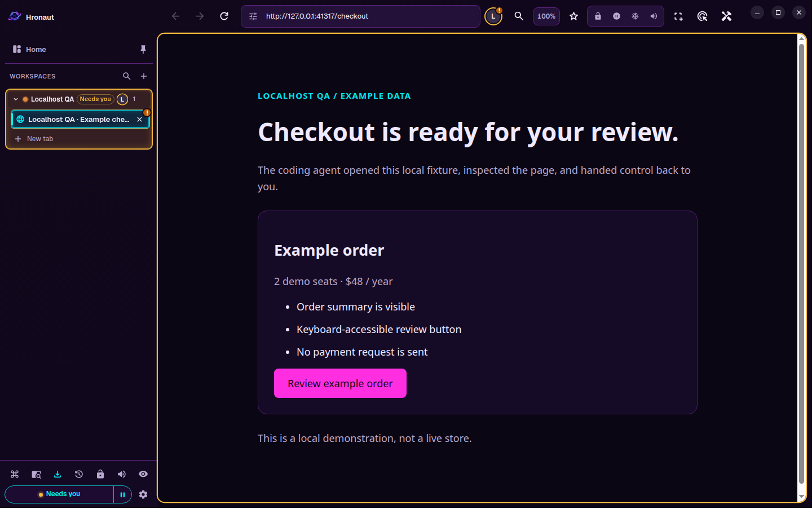
Task: Pause the agent with the pause button
Action: 122,494
